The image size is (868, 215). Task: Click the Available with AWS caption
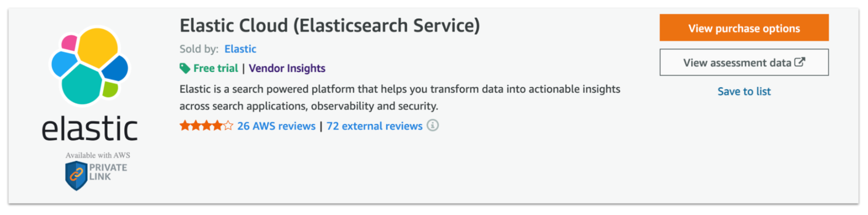coord(98,155)
